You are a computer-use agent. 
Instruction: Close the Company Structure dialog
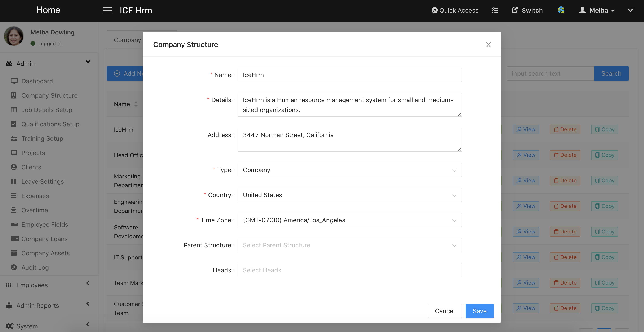click(488, 45)
